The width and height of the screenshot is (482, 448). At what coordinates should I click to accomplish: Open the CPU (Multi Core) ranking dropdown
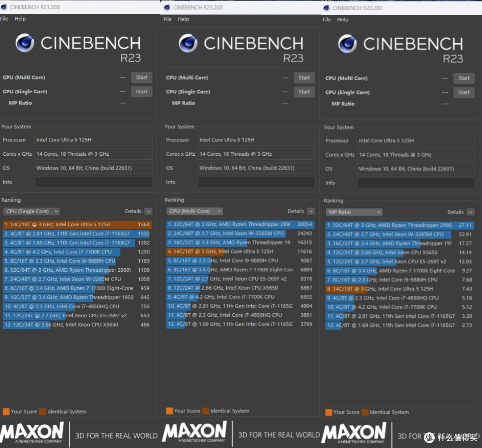195,212
